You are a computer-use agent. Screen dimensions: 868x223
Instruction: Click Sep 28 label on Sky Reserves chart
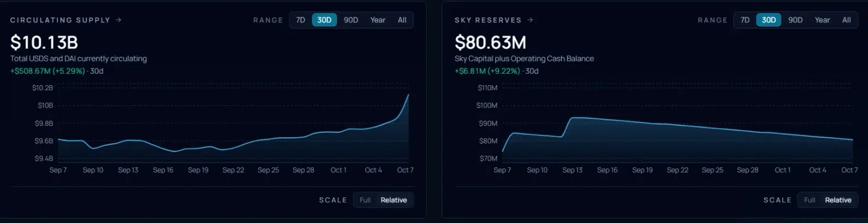pyautogui.click(x=748, y=170)
